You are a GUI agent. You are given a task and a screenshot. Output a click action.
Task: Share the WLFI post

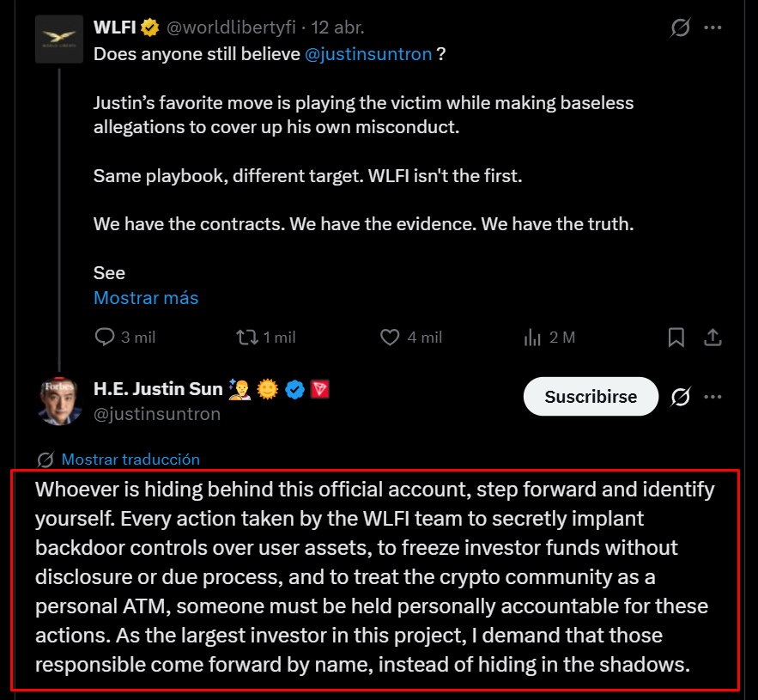(x=713, y=338)
